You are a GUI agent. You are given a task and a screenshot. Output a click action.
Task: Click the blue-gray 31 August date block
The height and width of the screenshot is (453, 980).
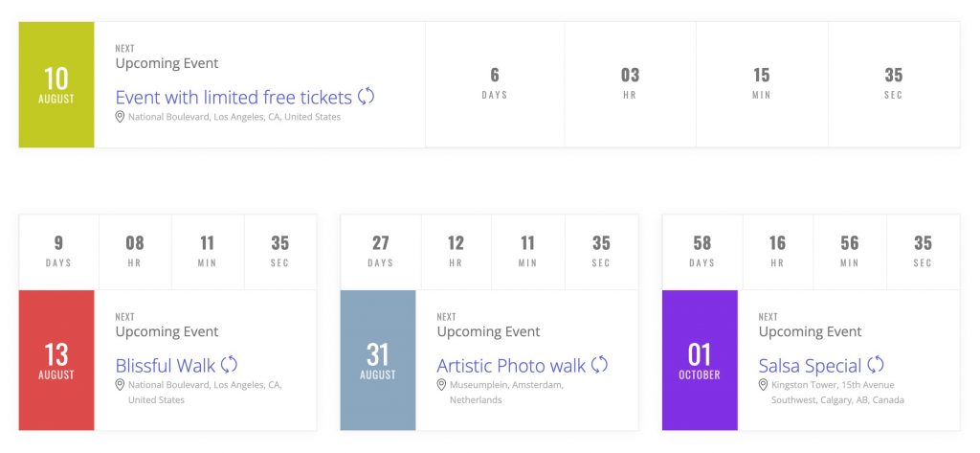[x=378, y=360]
